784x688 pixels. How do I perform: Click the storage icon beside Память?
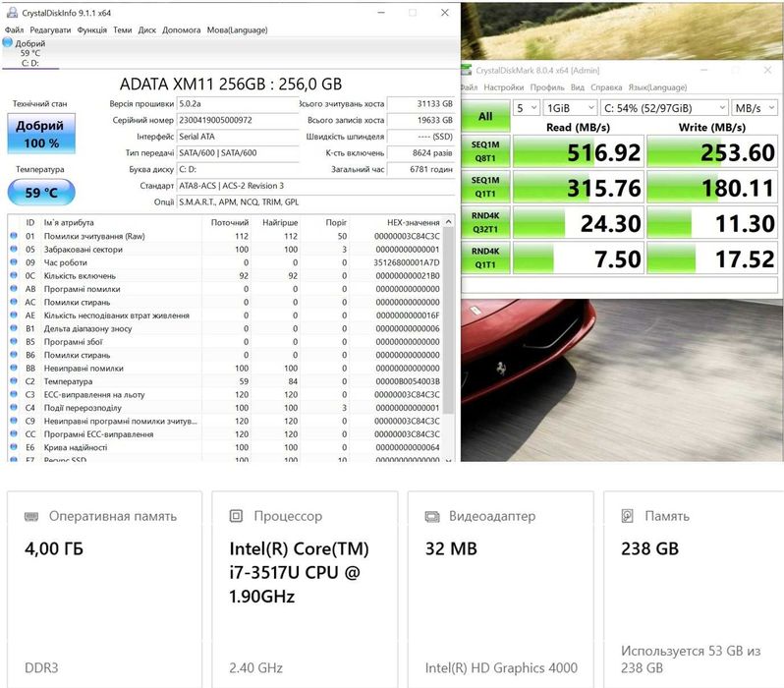(627, 516)
